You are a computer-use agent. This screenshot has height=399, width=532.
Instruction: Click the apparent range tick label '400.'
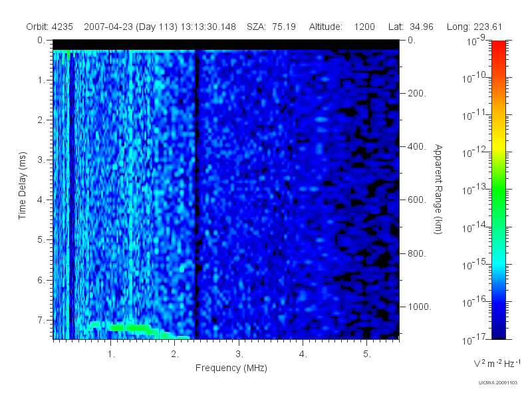(417, 146)
